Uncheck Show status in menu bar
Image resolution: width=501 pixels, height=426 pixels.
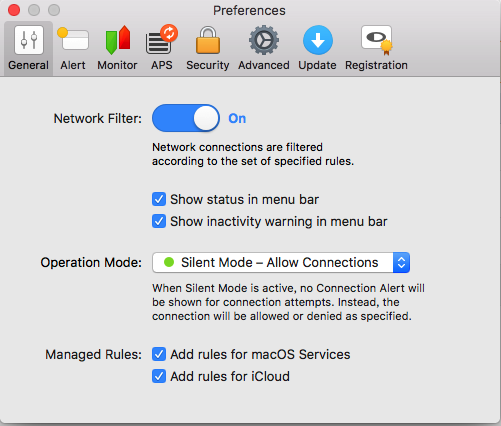[x=159, y=199]
